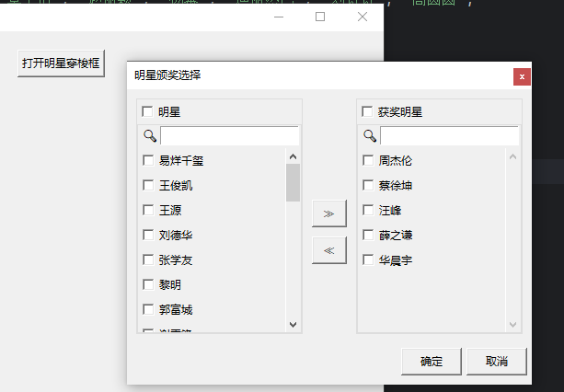This screenshot has width=564, height=392.
Task: Click the move-left double arrow button
Action: pos(329,250)
